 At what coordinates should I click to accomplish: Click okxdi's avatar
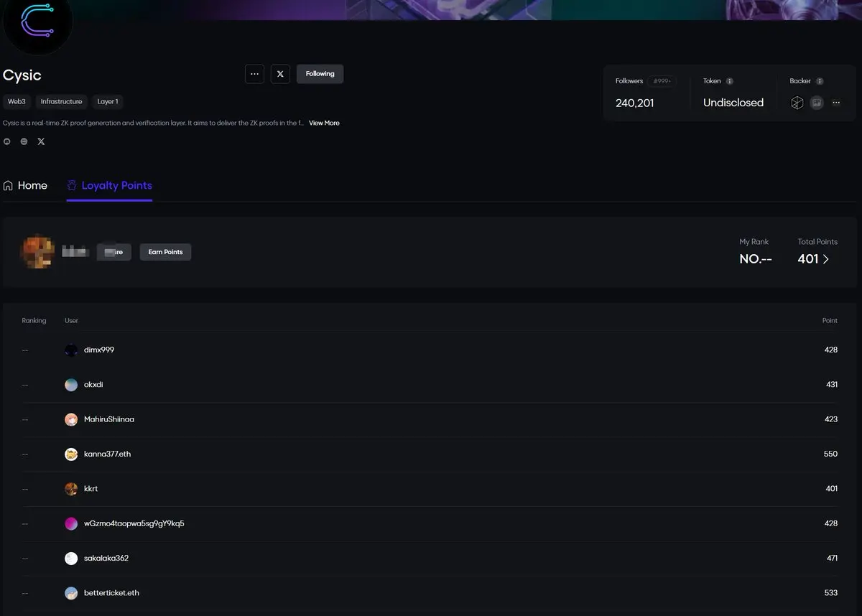tap(71, 385)
